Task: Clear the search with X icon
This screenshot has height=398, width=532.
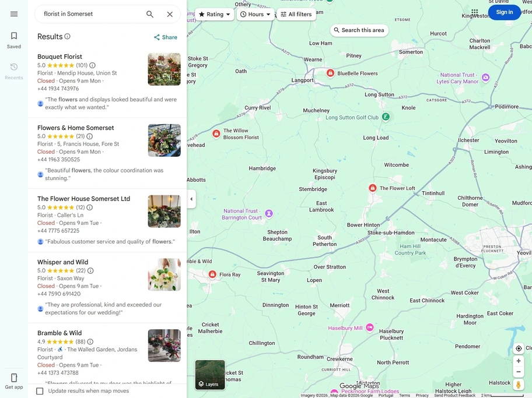Action: (170, 14)
